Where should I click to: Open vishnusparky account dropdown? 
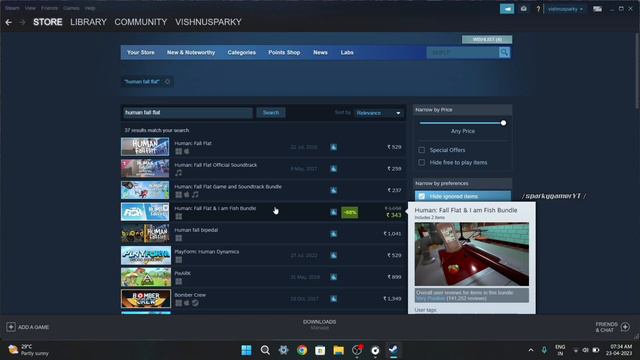pos(565,9)
